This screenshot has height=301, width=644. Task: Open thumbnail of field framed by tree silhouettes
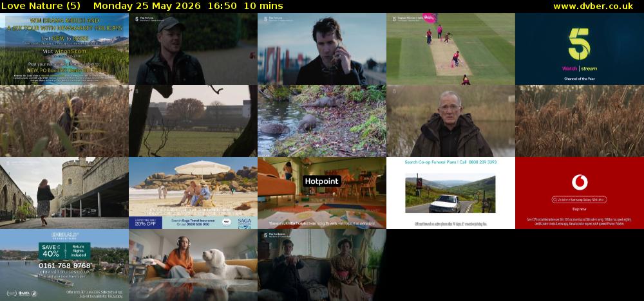coord(193,121)
